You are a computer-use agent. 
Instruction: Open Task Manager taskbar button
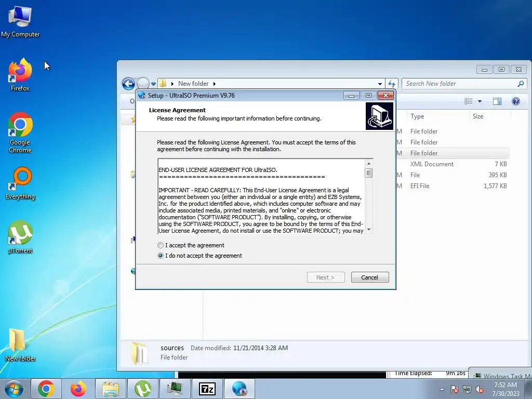tap(175, 389)
